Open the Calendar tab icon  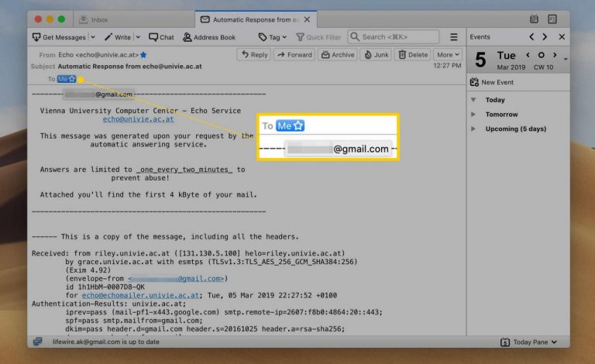pos(534,19)
